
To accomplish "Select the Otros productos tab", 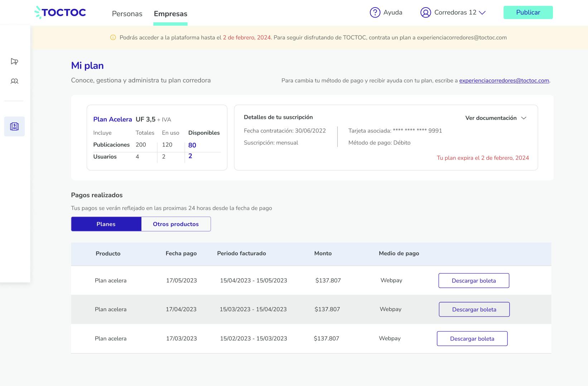I will pyautogui.click(x=176, y=224).
